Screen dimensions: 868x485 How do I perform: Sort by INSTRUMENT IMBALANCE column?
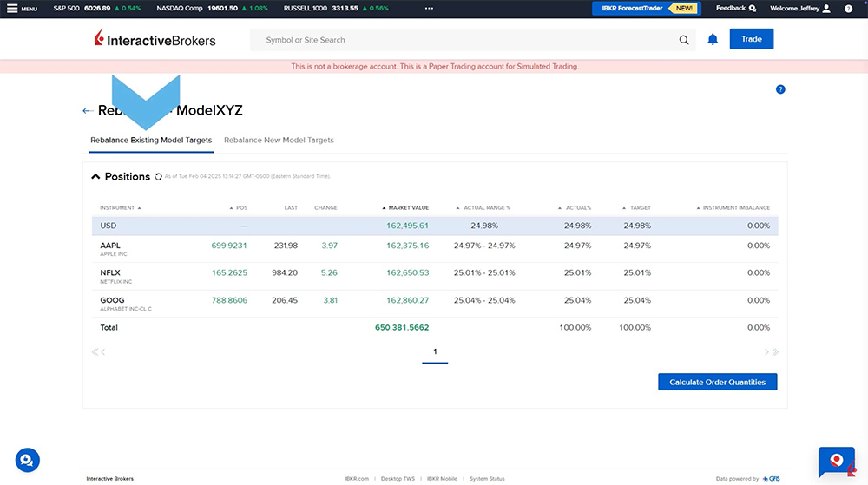(x=733, y=208)
